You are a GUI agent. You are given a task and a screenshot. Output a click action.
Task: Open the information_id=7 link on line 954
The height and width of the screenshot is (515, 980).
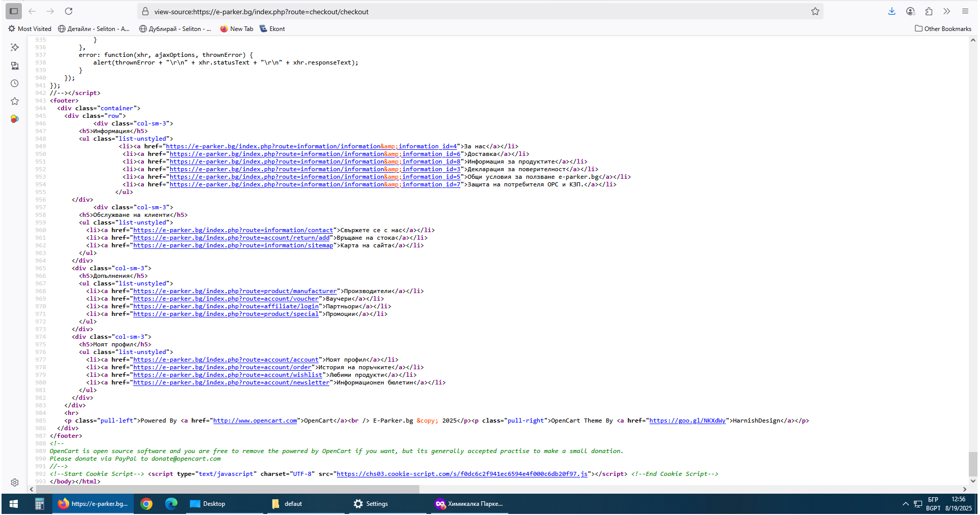(315, 184)
